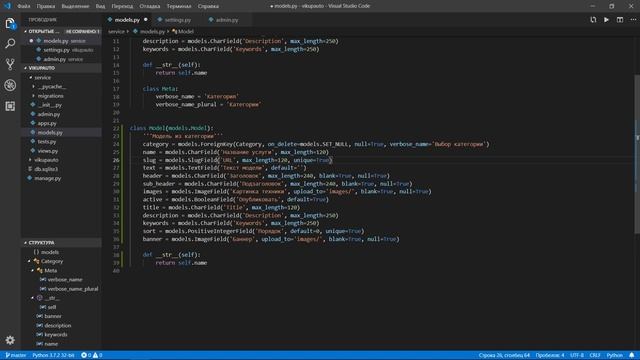Click the service breadcrumb segment
This screenshot has width=640, height=360.
tap(116, 31)
